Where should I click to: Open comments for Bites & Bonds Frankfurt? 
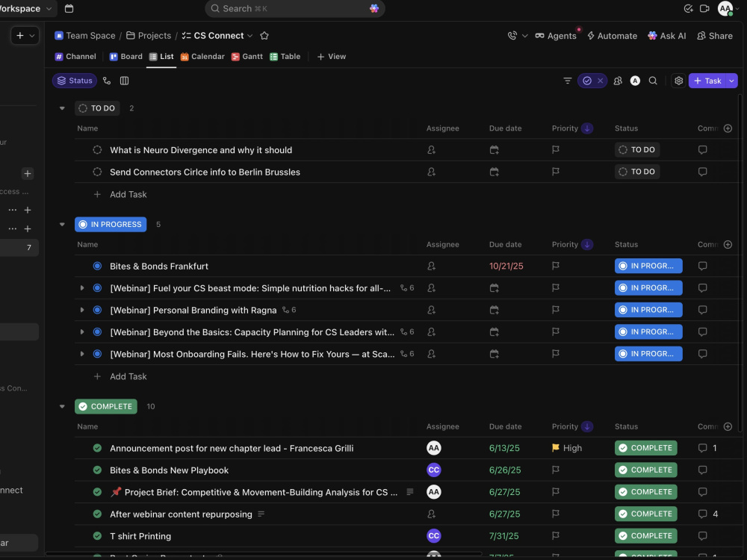pyautogui.click(x=702, y=267)
